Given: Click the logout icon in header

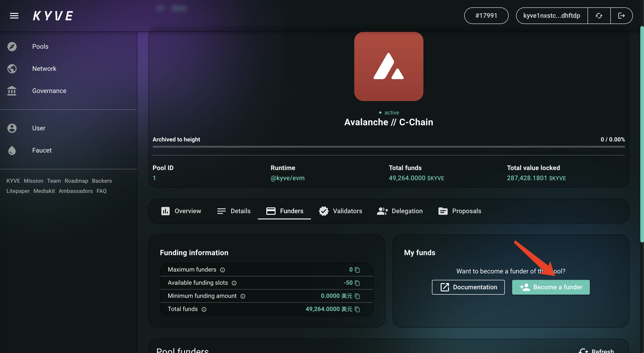Looking at the screenshot, I should point(621,16).
